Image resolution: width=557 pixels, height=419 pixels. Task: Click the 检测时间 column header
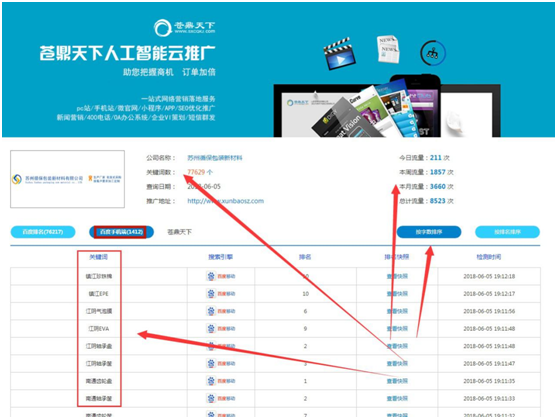point(489,257)
